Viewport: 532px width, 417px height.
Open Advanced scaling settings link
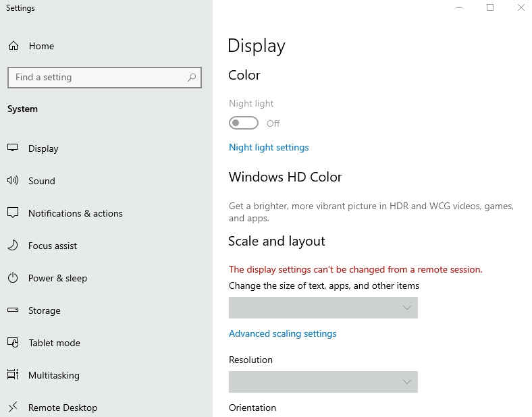click(x=282, y=333)
